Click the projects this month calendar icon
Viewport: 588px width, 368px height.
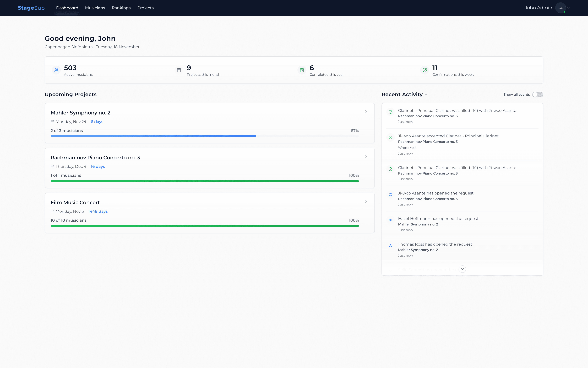(x=179, y=70)
